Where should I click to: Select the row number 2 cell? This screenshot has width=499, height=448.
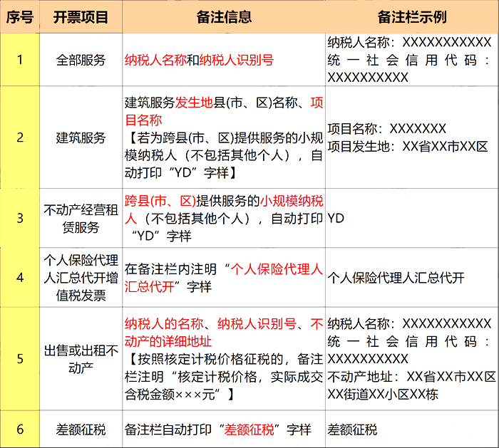(20, 137)
